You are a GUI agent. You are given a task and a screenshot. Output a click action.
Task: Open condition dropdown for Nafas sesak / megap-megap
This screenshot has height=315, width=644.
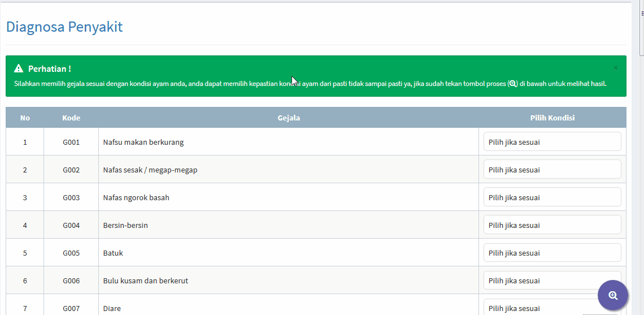pos(552,170)
